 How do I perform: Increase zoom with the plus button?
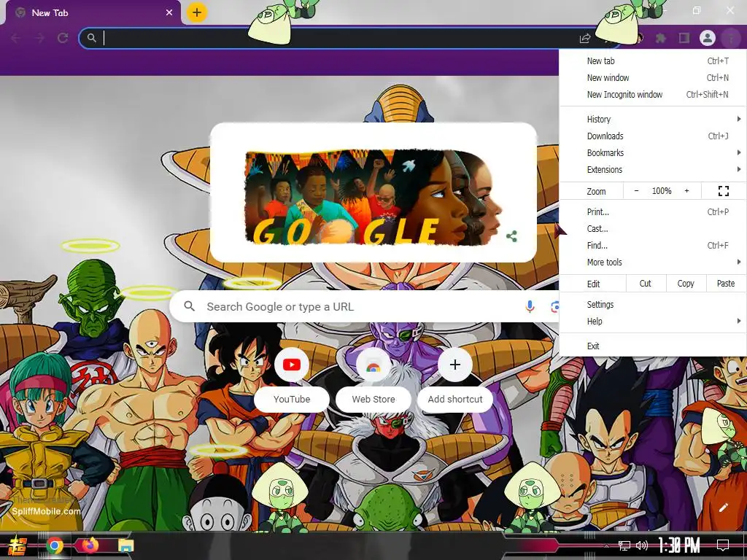686,191
